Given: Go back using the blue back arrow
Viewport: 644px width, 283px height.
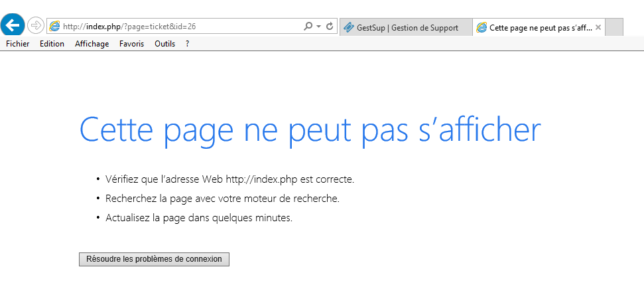Looking at the screenshot, I should 13,25.
